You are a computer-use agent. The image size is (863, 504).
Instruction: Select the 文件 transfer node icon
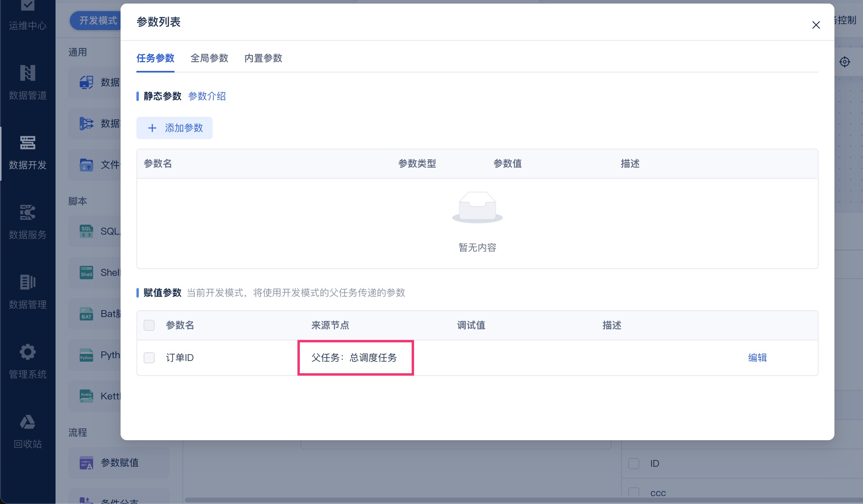point(86,165)
